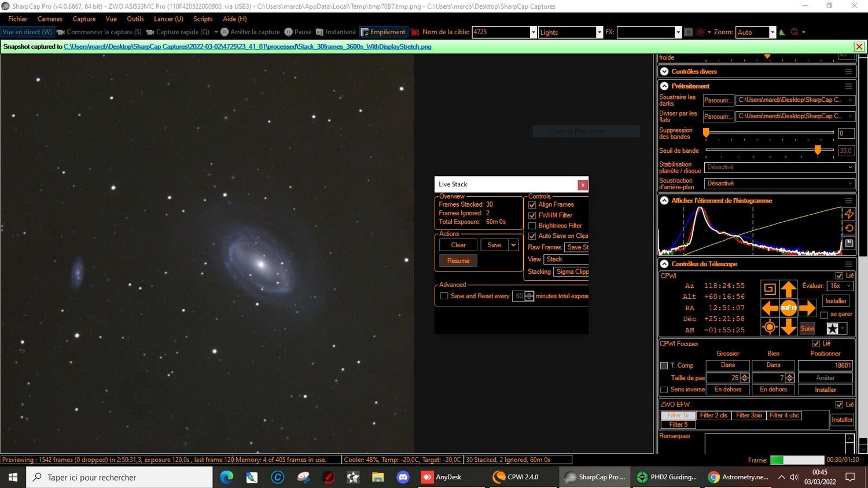Viewport: 868px width, 488px height.
Task: Reset the histogram stretch with circular arrow icon
Action: coord(849,228)
